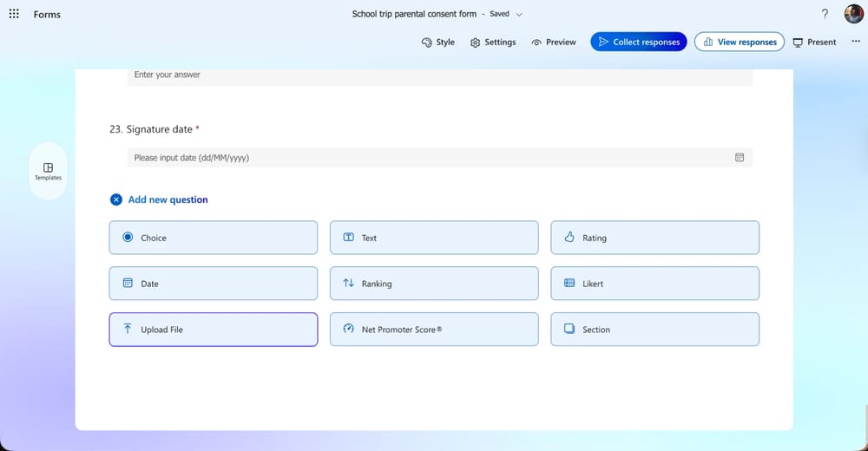Collapse the Add new question panel

[x=116, y=199]
